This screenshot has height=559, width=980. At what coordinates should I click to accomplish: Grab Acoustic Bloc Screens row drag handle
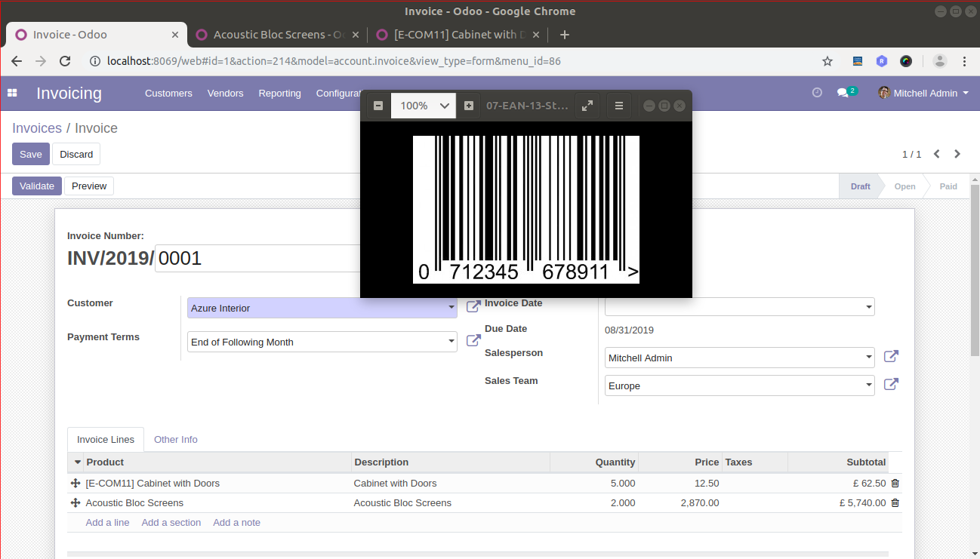76,502
